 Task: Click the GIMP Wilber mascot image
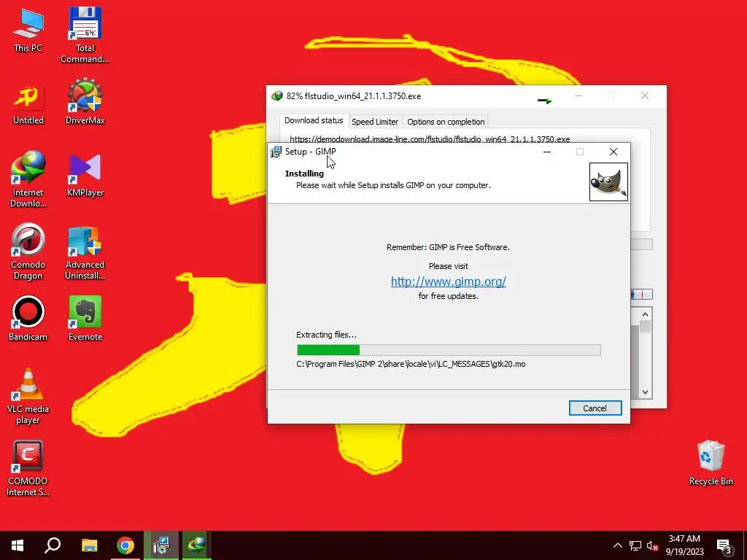click(x=608, y=182)
